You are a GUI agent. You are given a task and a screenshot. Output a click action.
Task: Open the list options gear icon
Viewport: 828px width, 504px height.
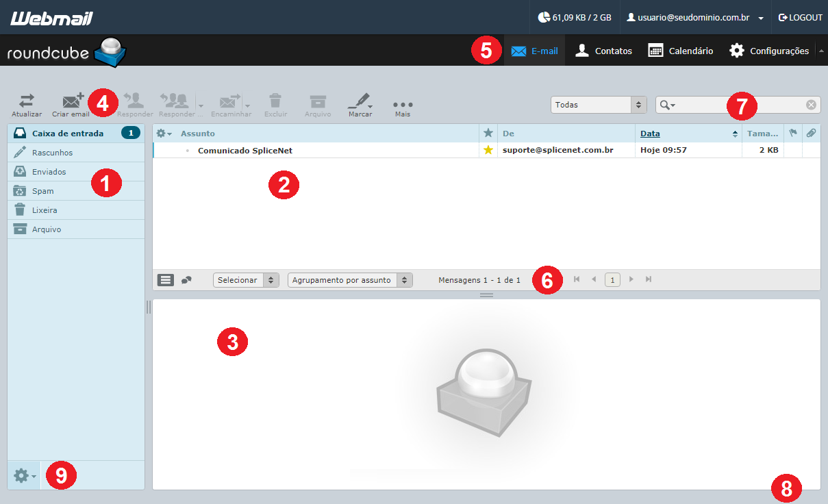164,134
